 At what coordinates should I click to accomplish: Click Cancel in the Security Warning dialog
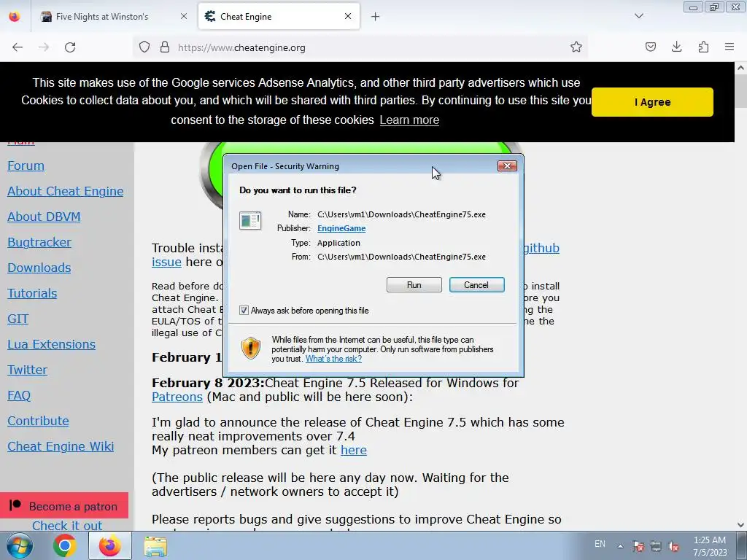476,285
